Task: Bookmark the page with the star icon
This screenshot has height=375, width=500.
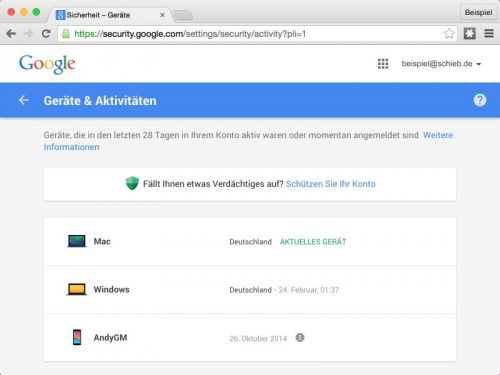Action: tap(449, 33)
